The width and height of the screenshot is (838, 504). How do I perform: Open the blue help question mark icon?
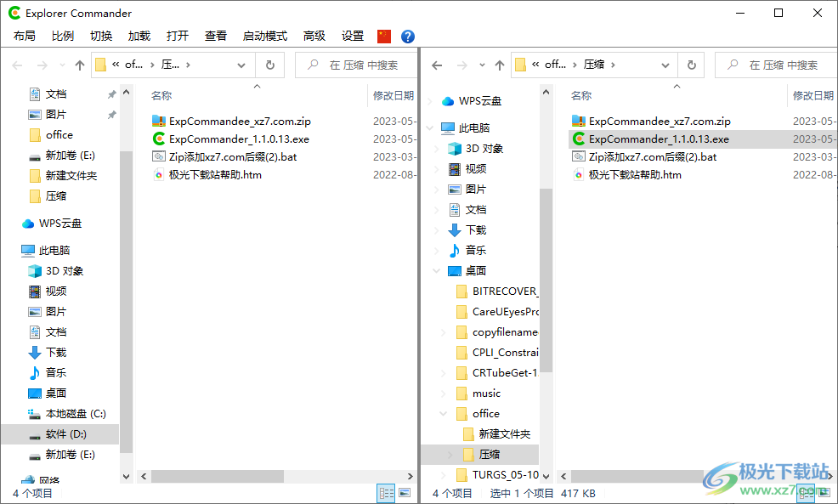click(x=408, y=36)
